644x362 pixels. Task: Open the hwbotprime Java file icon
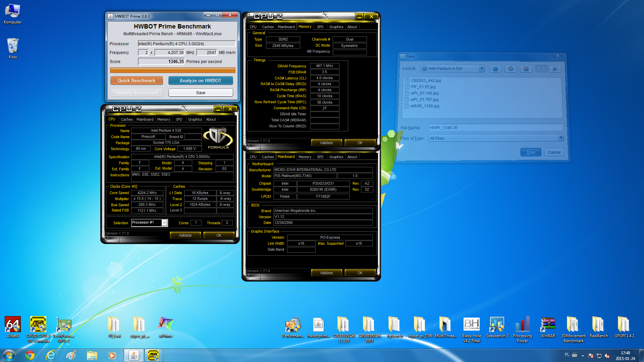(318, 327)
